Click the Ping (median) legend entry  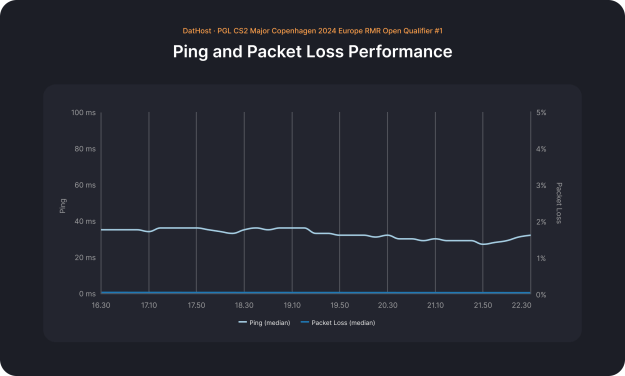(x=264, y=323)
